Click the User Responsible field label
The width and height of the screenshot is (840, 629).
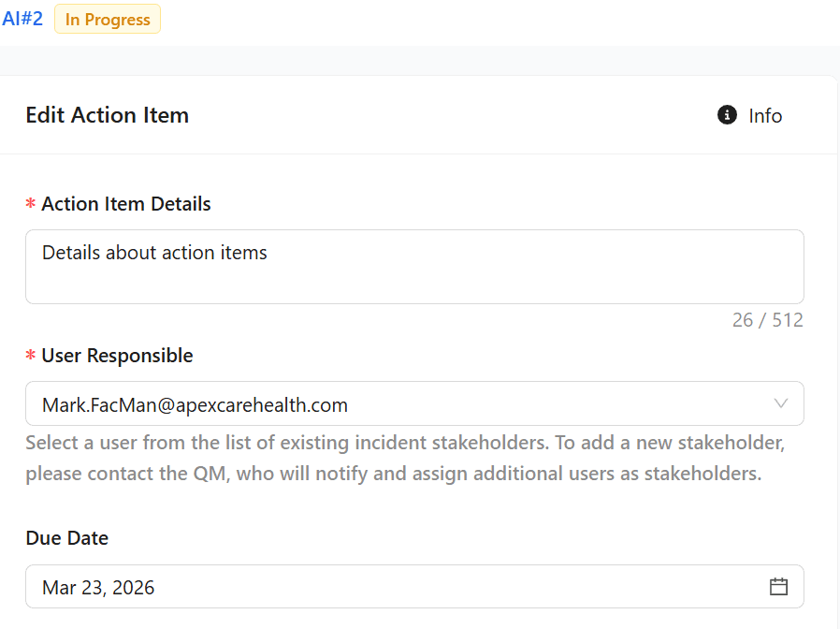click(x=117, y=356)
